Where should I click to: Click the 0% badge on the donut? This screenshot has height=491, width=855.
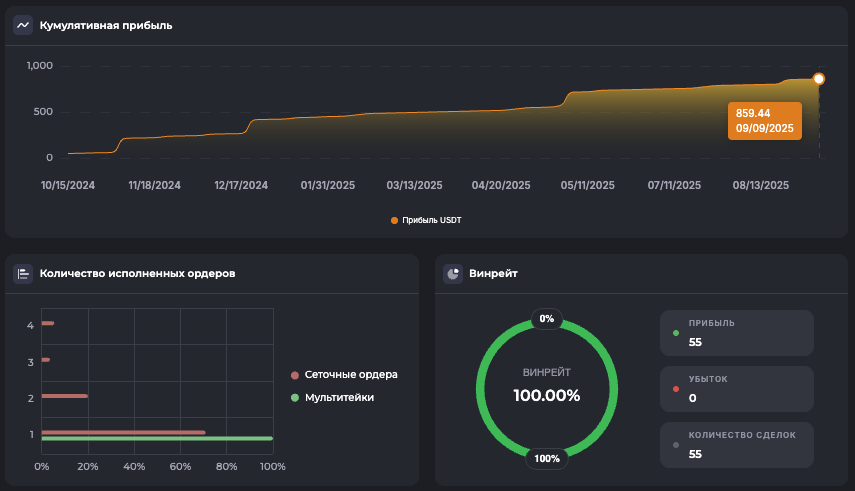546,319
